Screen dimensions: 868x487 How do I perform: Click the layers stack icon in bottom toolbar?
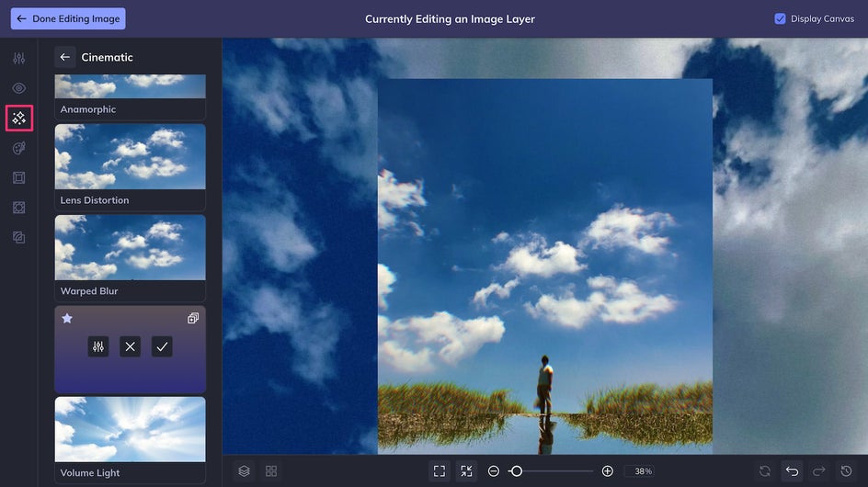point(245,471)
